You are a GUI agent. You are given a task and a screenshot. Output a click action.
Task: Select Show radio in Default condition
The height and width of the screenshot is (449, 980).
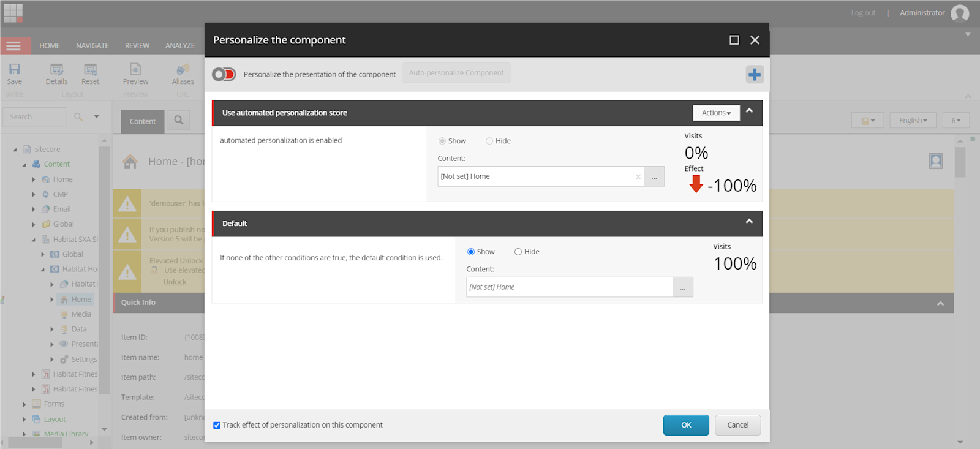pyautogui.click(x=471, y=252)
